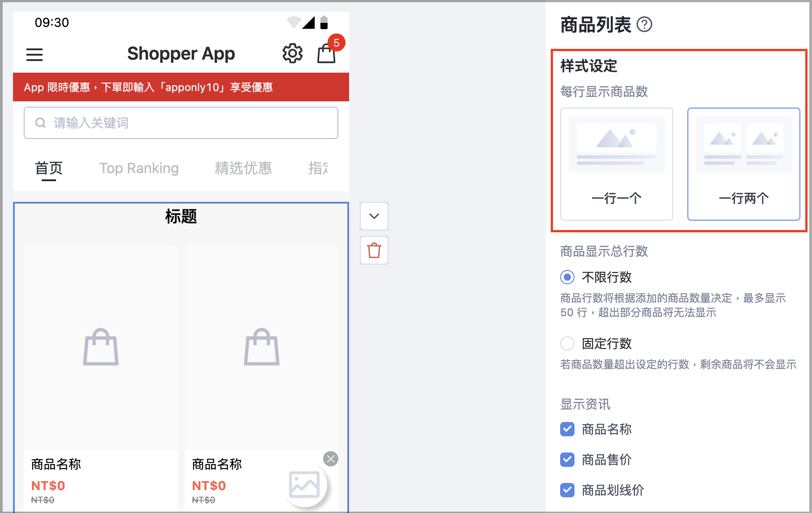Toggle the 商品名称 checkbox
Viewport: 812px width, 513px height.
click(x=567, y=429)
